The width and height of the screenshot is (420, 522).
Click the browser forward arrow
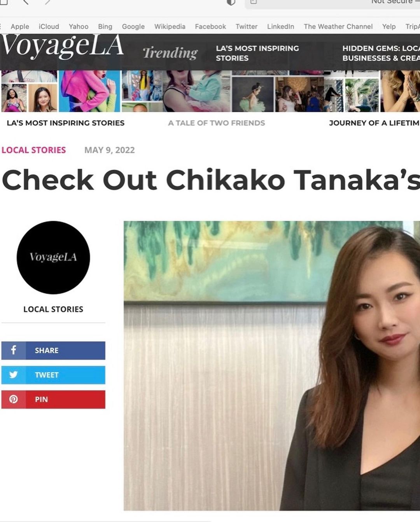(47, 2)
